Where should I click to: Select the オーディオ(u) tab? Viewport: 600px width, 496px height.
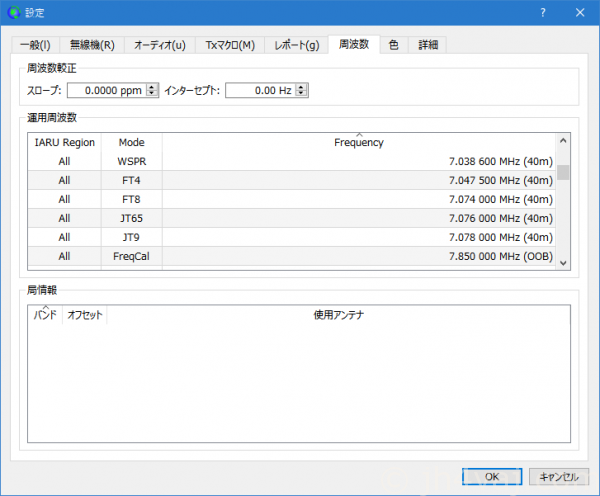coord(160,44)
